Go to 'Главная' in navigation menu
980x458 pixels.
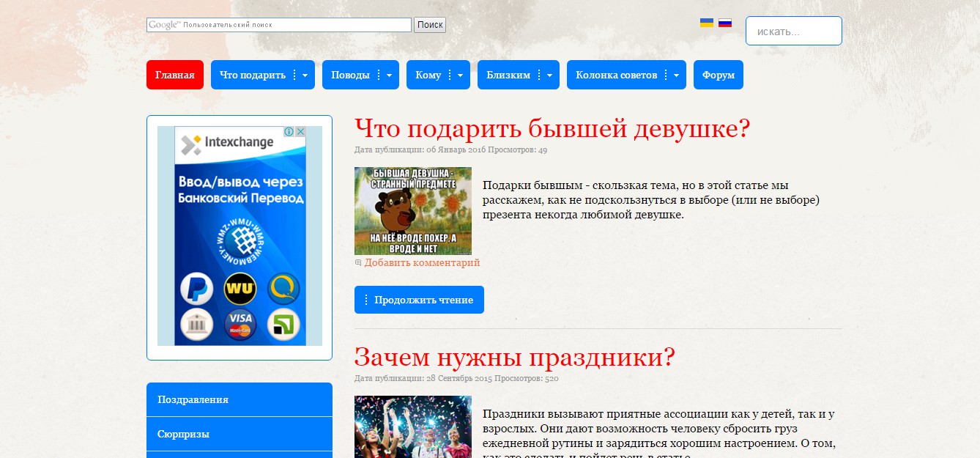pos(175,75)
